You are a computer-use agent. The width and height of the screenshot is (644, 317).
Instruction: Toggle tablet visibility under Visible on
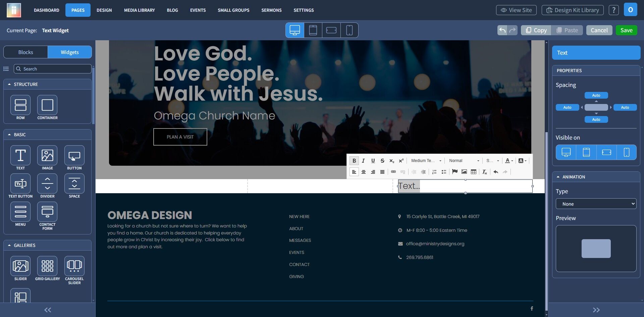[x=586, y=152]
